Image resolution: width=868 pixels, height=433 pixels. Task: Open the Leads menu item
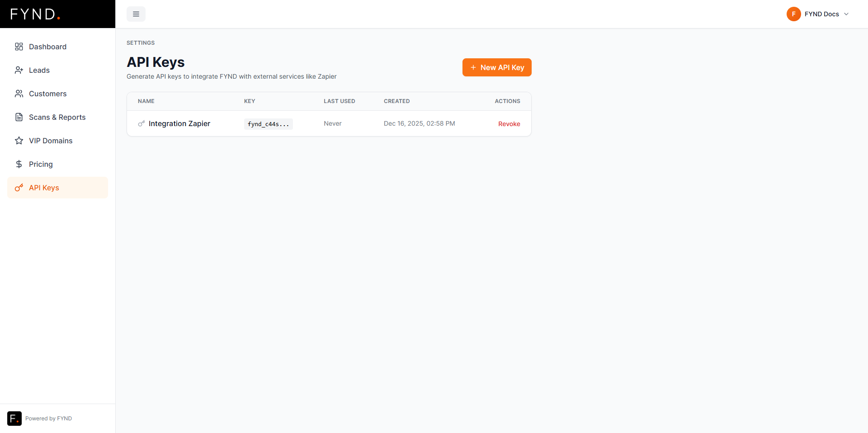[x=39, y=70]
